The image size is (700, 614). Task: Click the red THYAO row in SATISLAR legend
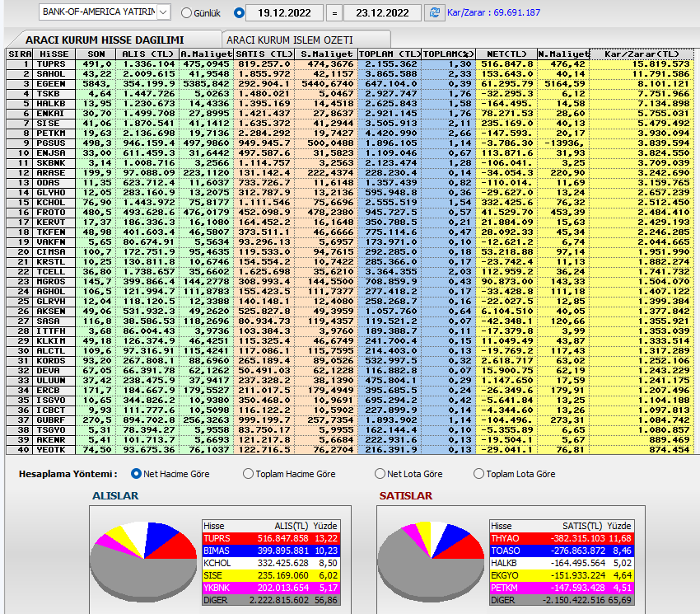(562, 538)
